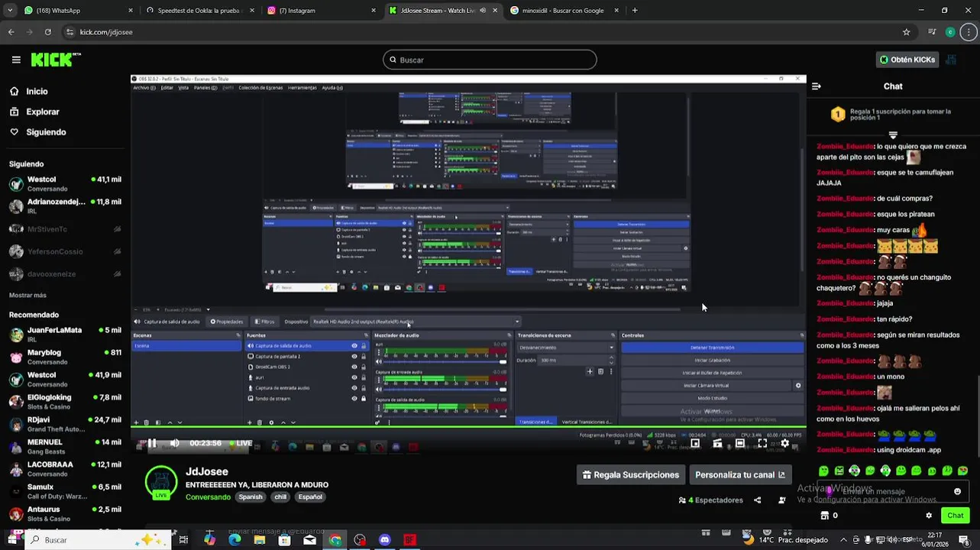Open a new browser tab
Screen dimensions: 980x550
click(635, 11)
